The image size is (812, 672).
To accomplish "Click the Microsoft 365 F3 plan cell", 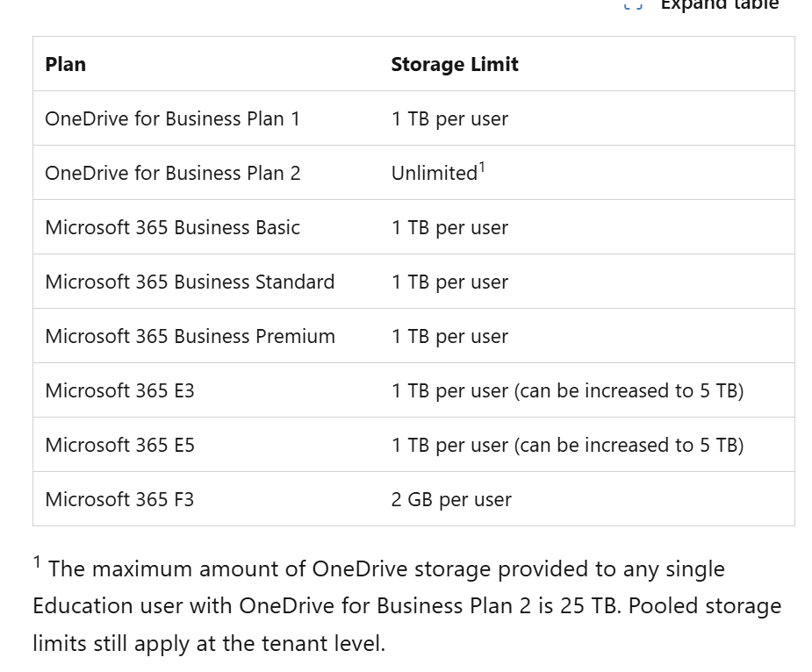I will pyautogui.click(x=120, y=499).
